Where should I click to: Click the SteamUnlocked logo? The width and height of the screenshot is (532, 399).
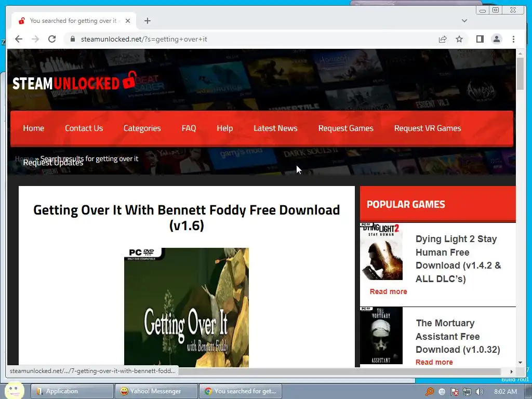[74, 82]
